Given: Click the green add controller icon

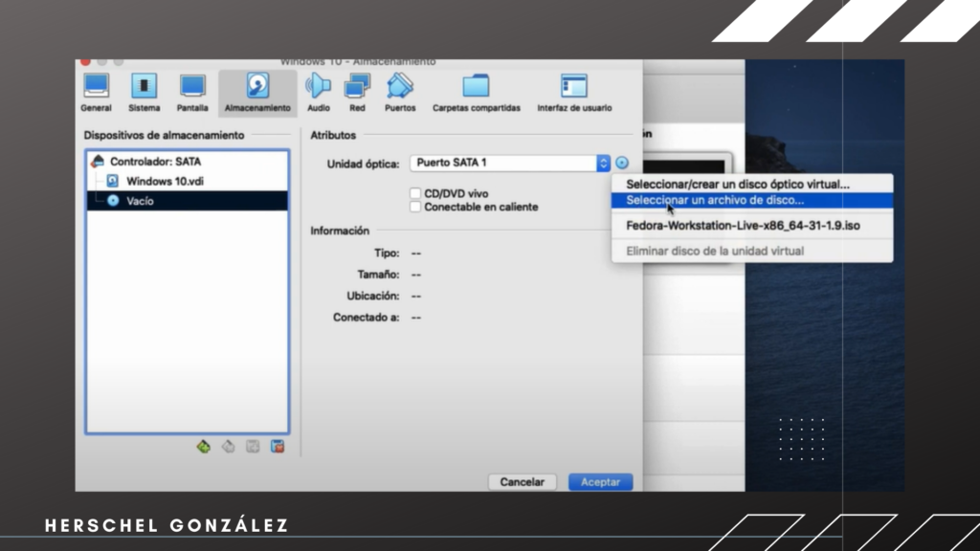Looking at the screenshot, I should pos(203,446).
